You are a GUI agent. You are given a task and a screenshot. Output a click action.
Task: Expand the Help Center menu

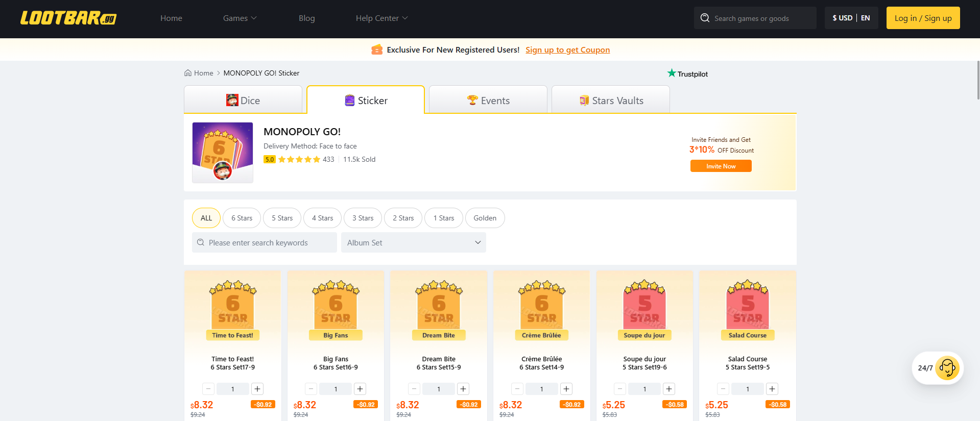pos(381,18)
